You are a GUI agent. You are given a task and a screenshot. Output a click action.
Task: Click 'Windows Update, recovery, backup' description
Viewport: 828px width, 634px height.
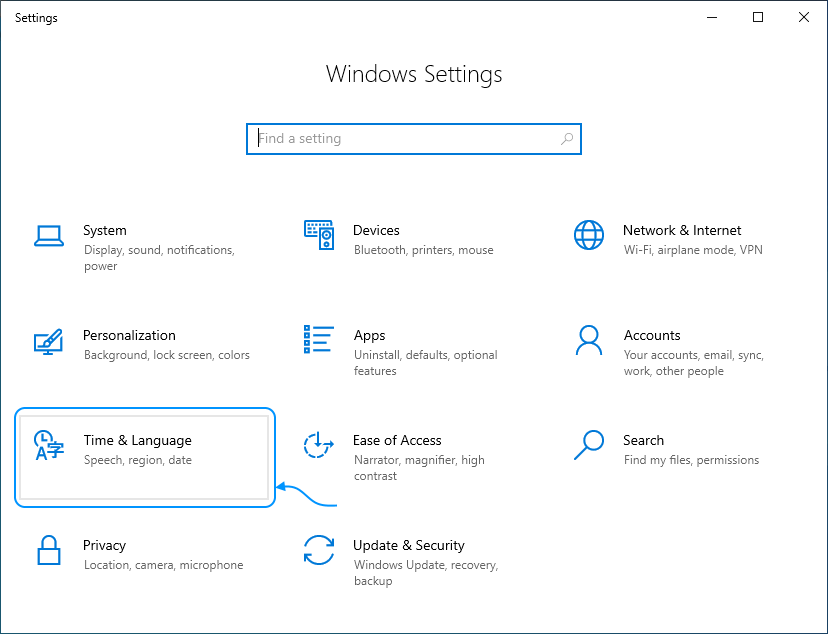(426, 573)
